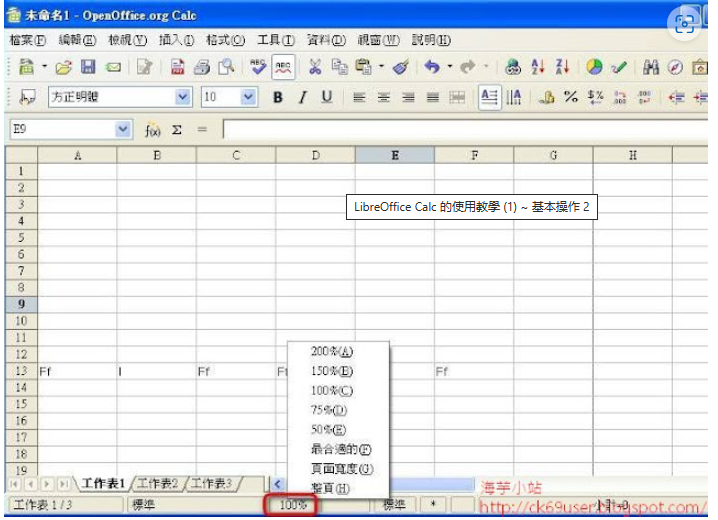Switch to the 工作表3 sheet tab
Image resolution: width=718 pixels, height=520 pixels.
click(x=212, y=483)
